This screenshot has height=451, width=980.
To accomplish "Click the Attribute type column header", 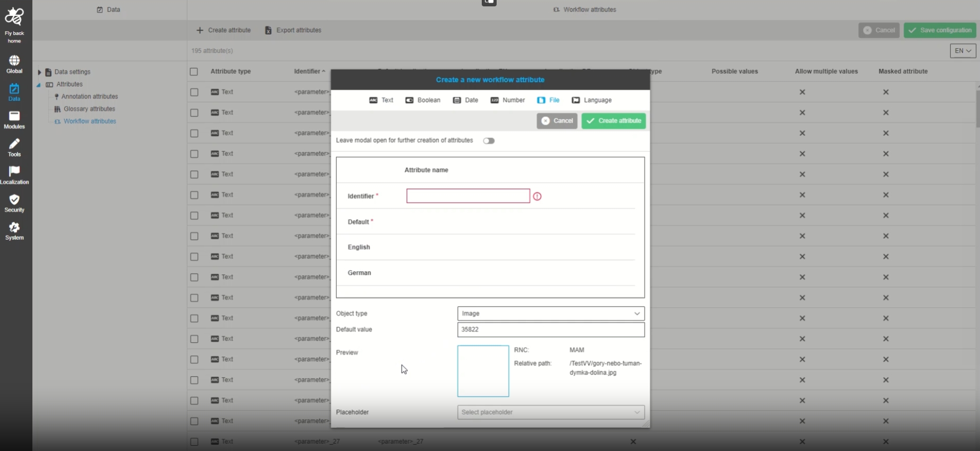I will pyautogui.click(x=231, y=72).
